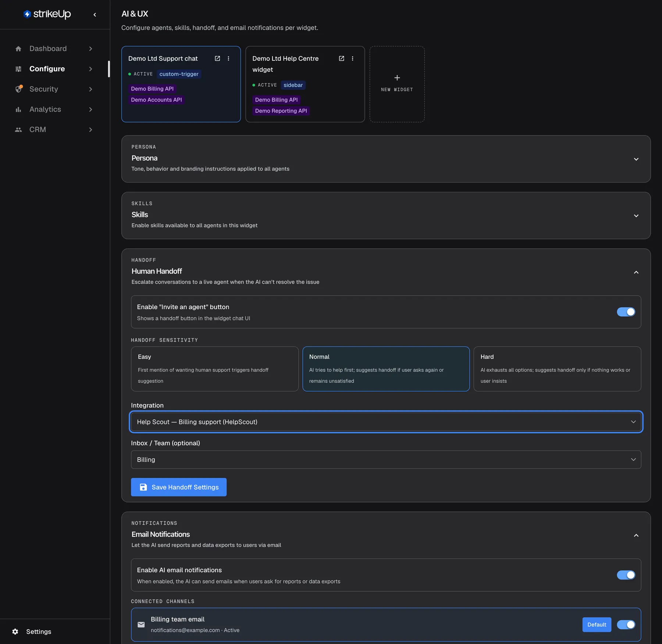Toggle Billing team email channel switch

pos(626,625)
